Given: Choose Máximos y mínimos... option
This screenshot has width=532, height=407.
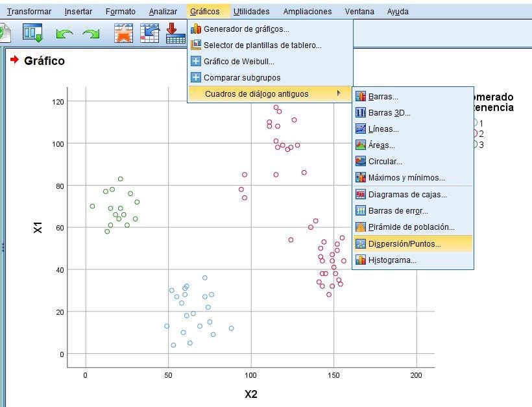Looking at the screenshot, I should pyautogui.click(x=413, y=177).
